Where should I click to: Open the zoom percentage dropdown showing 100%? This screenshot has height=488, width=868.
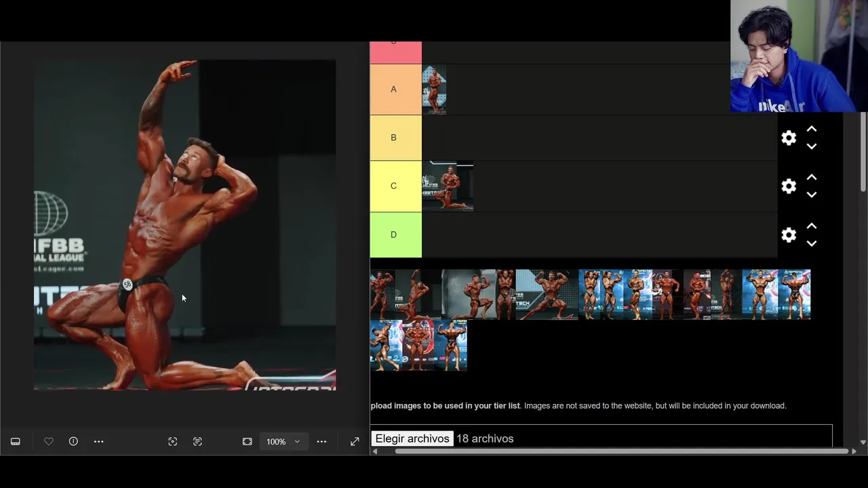(x=283, y=441)
